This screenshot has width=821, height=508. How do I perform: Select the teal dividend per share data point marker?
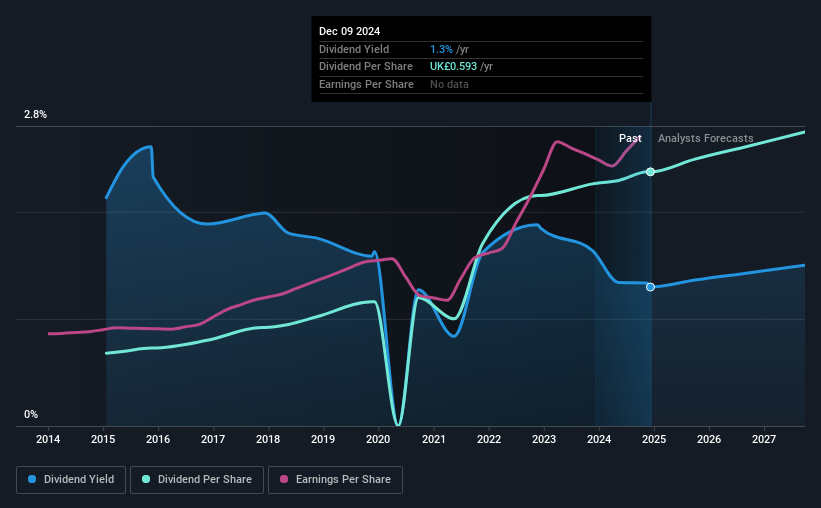coord(650,172)
